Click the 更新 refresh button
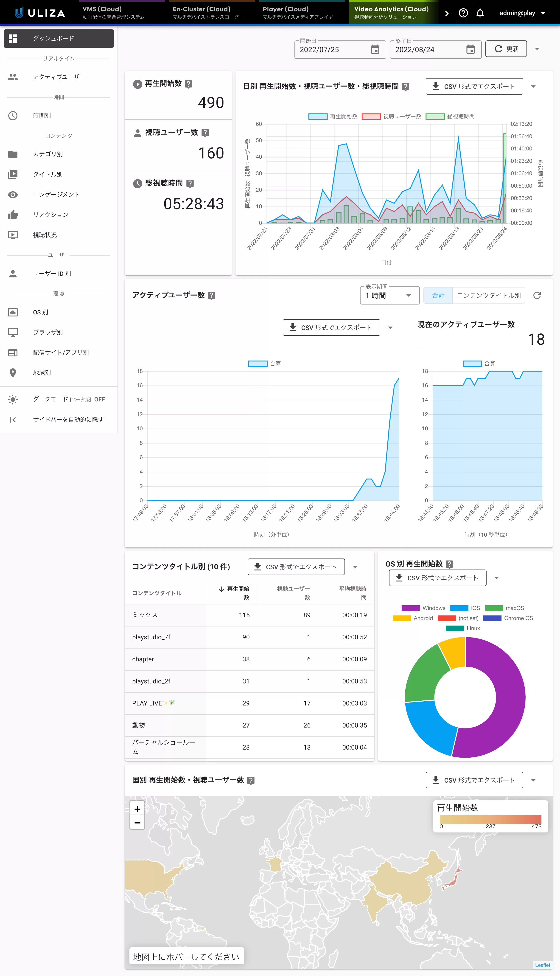This screenshot has width=560, height=976. click(x=506, y=49)
